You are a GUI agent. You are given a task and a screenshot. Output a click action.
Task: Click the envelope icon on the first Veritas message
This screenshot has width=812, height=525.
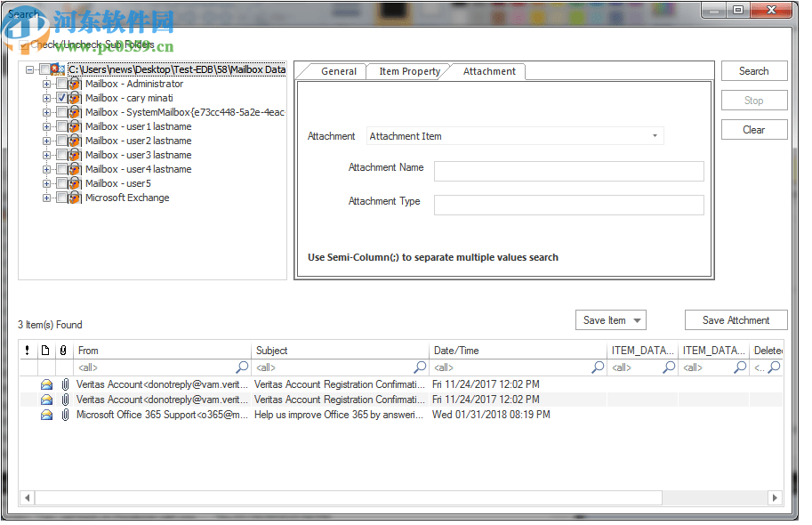pyautogui.click(x=46, y=384)
